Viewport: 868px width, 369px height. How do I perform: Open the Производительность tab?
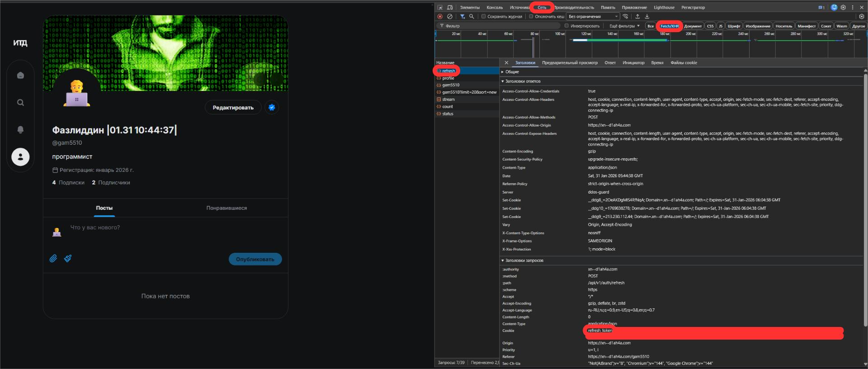click(574, 7)
